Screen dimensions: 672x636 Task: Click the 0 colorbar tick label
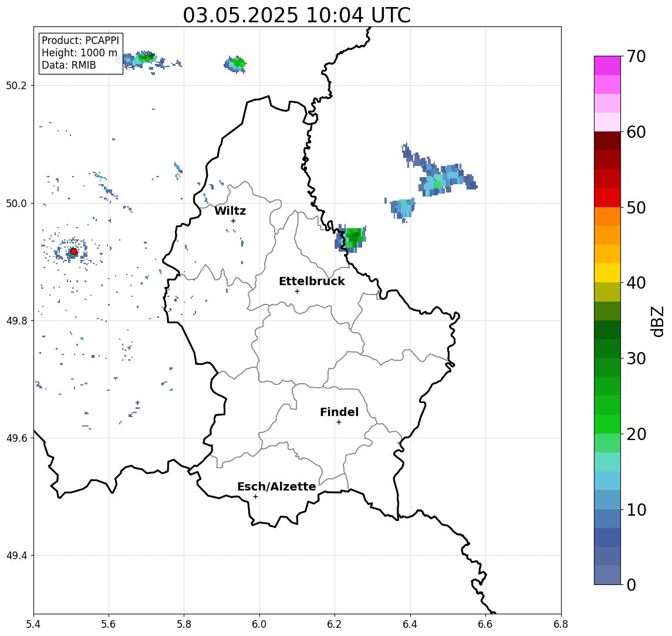pyautogui.click(x=632, y=584)
